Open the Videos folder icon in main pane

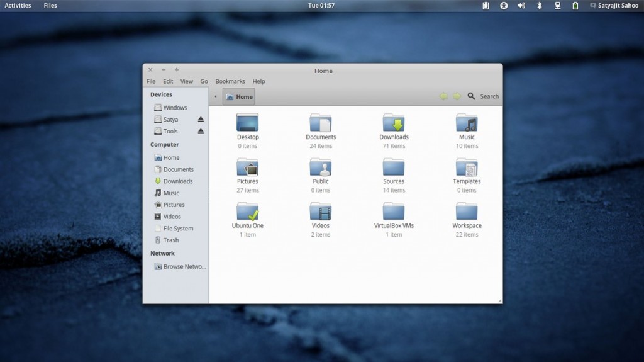[x=321, y=212]
